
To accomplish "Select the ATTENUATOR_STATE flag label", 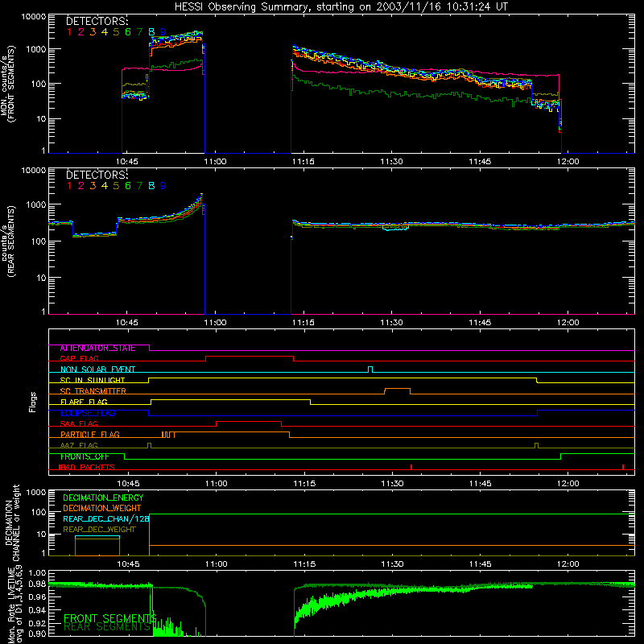I will [97, 349].
